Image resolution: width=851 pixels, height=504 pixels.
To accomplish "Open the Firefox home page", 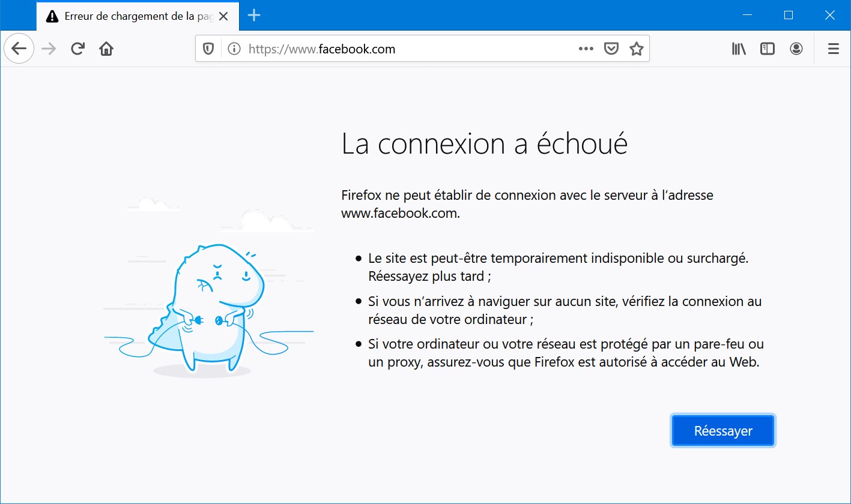I will click(106, 49).
